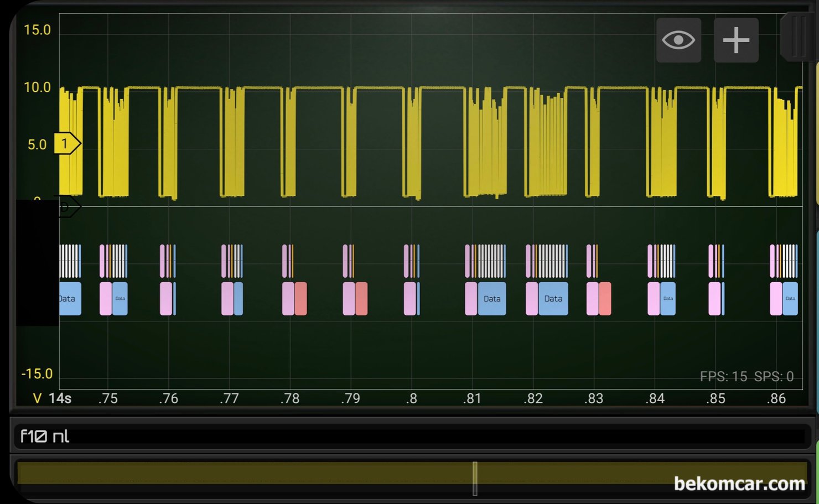Select the blue Data block near .82
The image size is (819, 504).
(x=553, y=299)
